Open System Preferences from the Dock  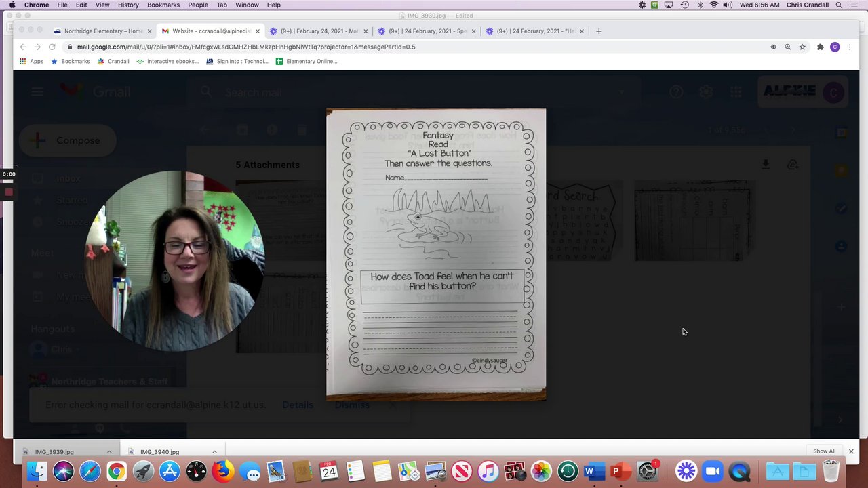coord(648,471)
